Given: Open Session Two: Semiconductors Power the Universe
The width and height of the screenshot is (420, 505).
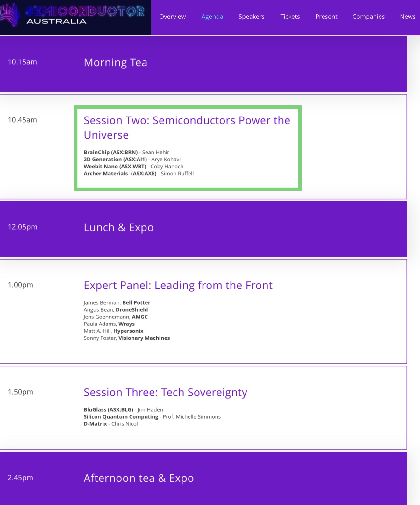Looking at the screenshot, I should point(187,127).
